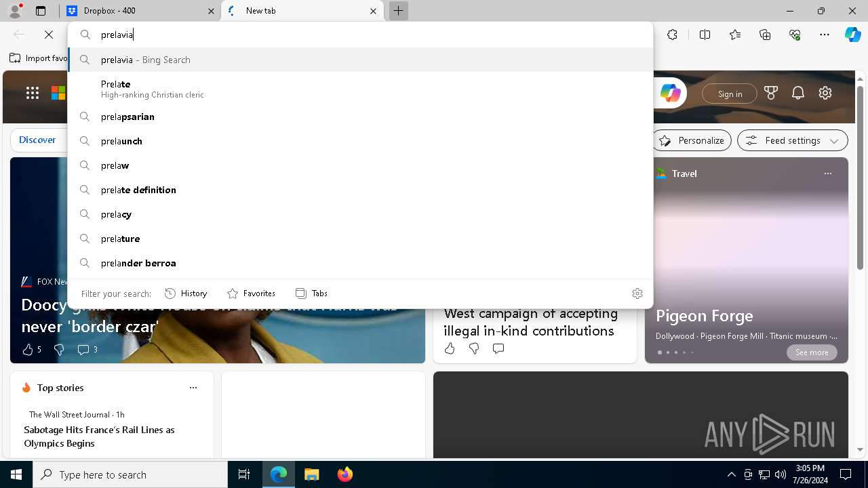Open Task View in the taskbar
The width and height of the screenshot is (868, 488).
click(x=244, y=474)
